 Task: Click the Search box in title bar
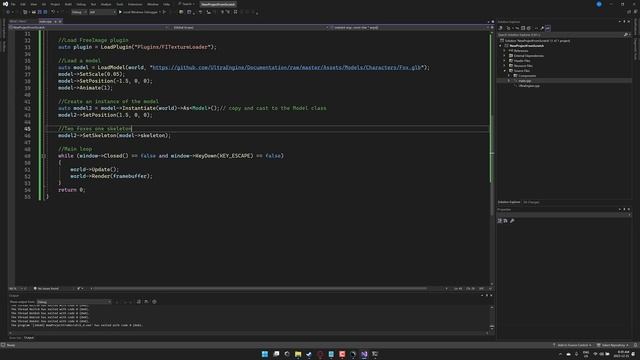(186, 4)
